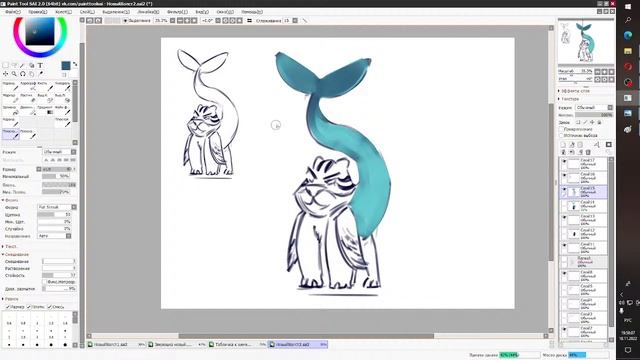Open the brush mode dropdown
The width and height of the screenshot is (640, 360).
tap(60, 152)
